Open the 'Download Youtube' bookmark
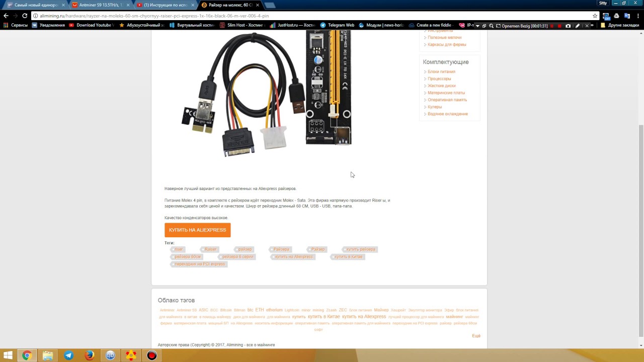Image resolution: width=644 pixels, height=362 pixels. (x=91, y=25)
